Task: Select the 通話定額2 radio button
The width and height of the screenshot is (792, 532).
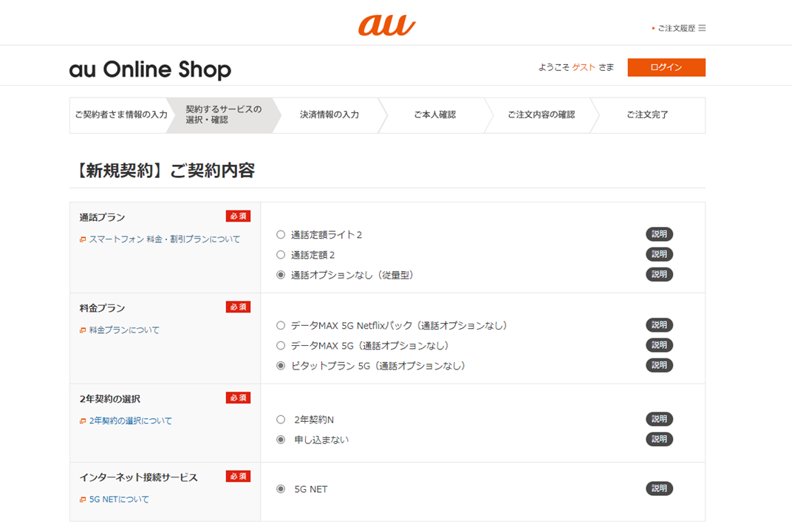Action: (281, 255)
